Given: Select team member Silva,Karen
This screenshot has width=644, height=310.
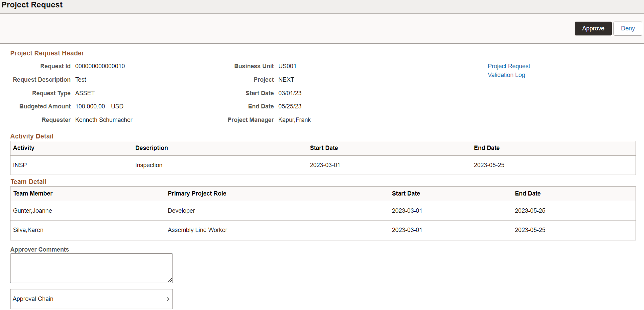Looking at the screenshot, I should [x=28, y=230].
